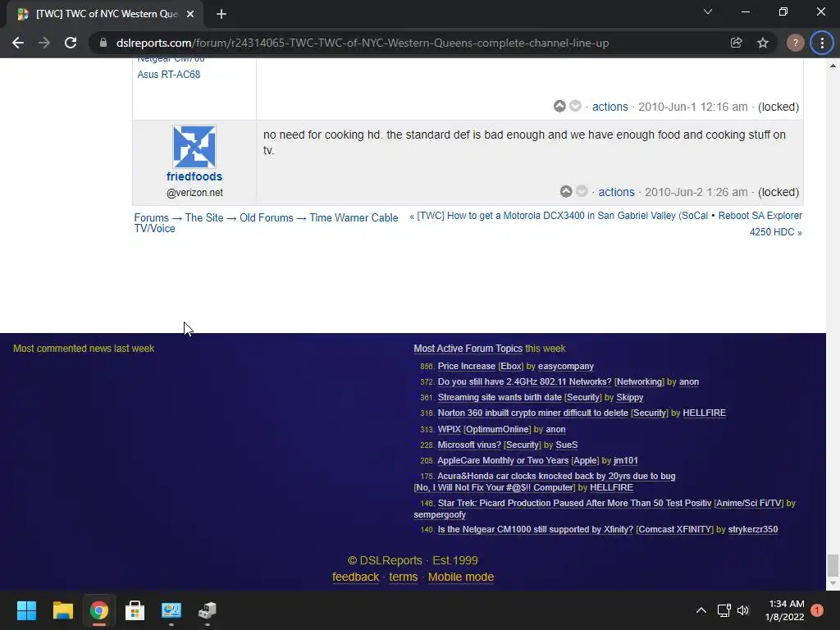The image size is (840, 630).
Task: Downvote the friedfoods post
Action: click(x=582, y=191)
